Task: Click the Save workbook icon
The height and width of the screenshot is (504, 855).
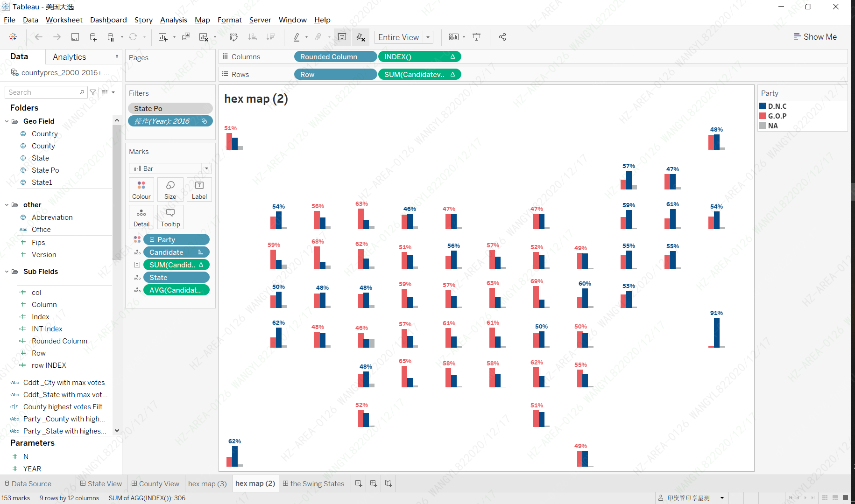Action: point(75,37)
